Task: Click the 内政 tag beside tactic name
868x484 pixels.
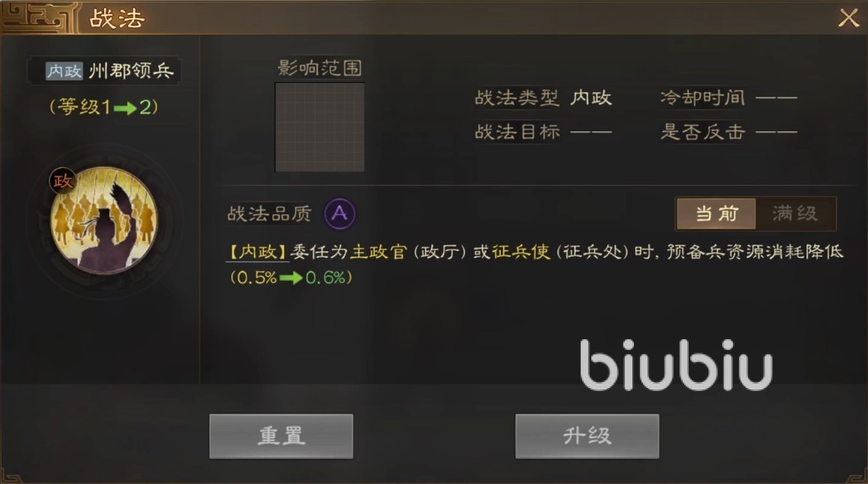Action: click(65, 71)
